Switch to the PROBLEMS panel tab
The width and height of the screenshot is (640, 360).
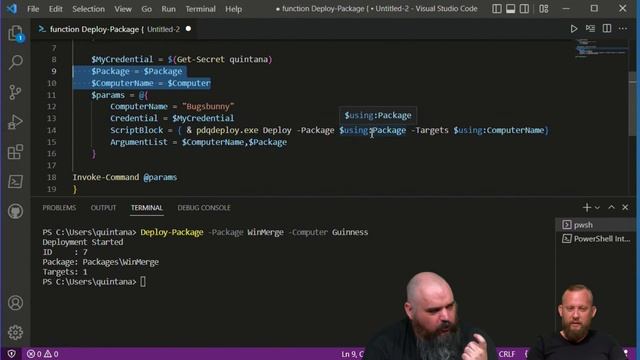59,208
